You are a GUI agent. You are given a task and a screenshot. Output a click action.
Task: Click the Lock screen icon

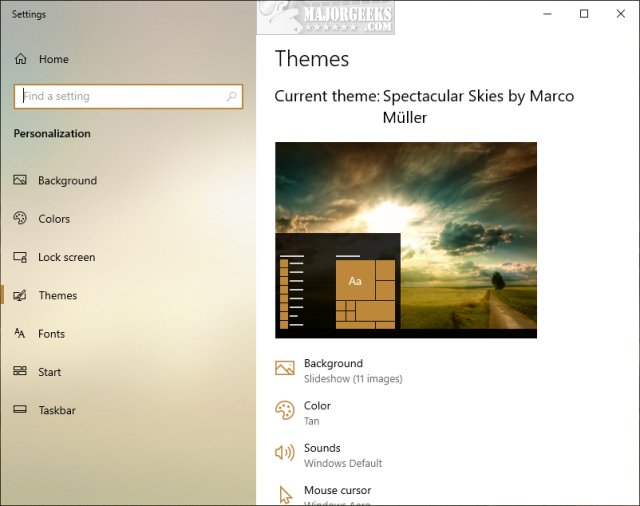click(x=20, y=257)
